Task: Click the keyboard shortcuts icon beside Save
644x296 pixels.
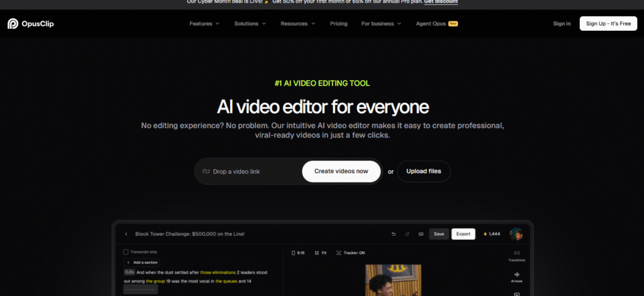Action: click(421, 234)
